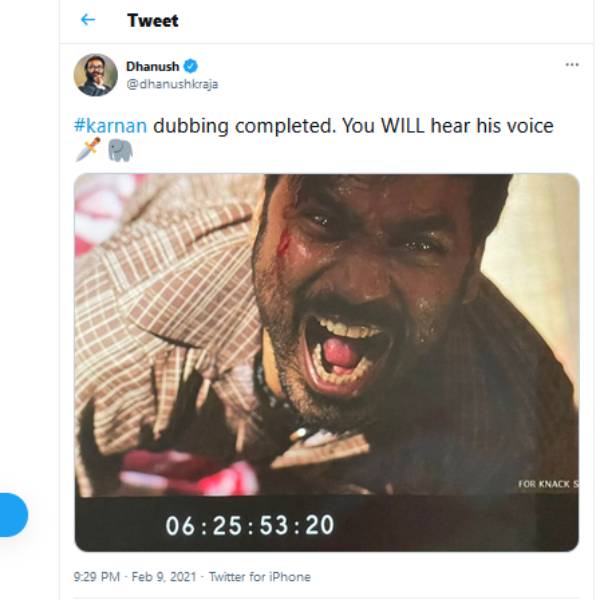
Task: Open the three-dot more options menu
Action: coord(572,65)
